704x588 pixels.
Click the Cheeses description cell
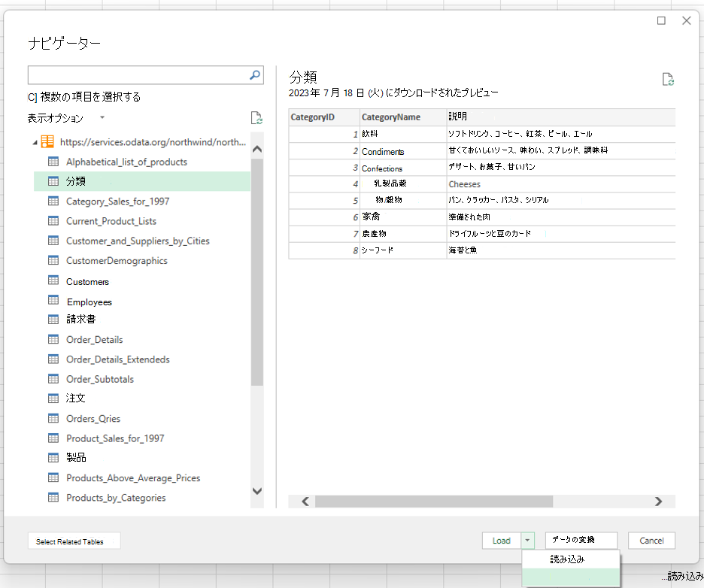(x=561, y=184)
